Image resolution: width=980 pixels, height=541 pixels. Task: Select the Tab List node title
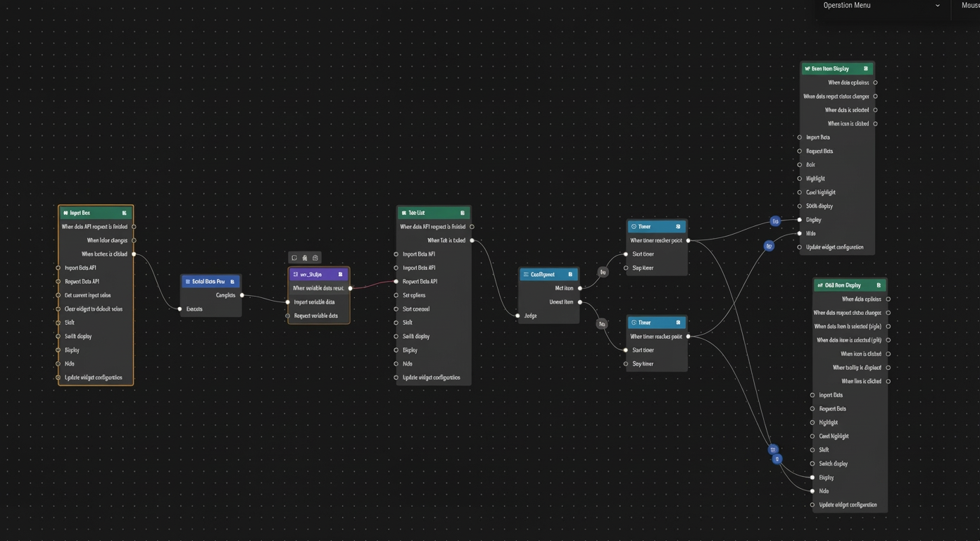(x=417, y=213)
